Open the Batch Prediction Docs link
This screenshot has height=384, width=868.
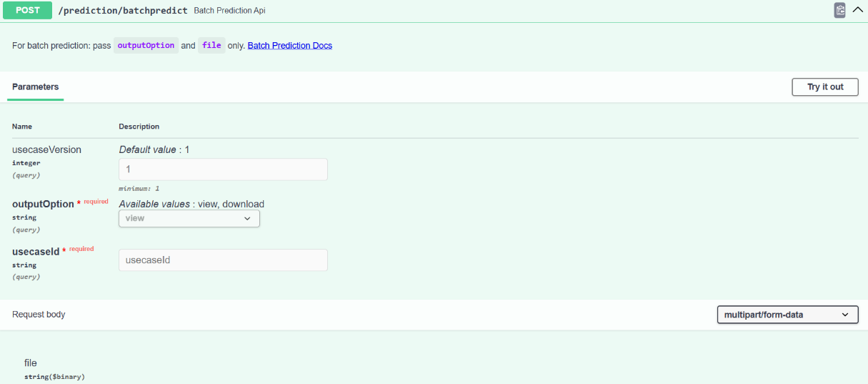tap(290, 45)
